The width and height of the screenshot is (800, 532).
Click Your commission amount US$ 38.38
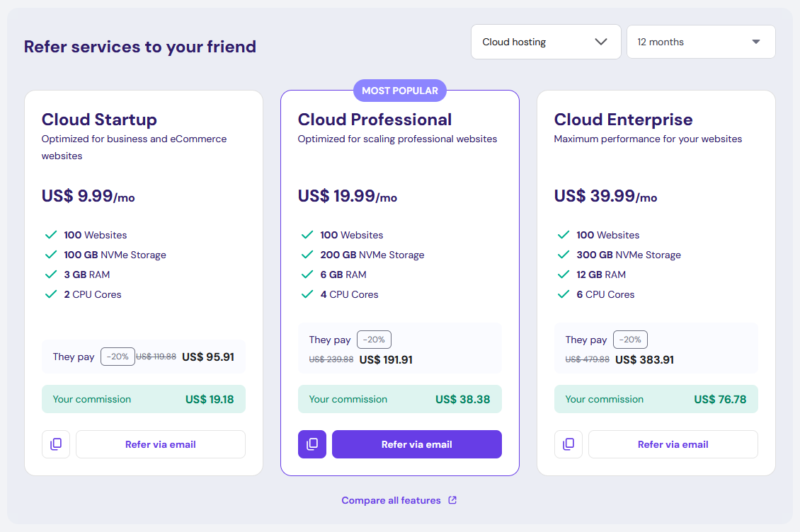click(x=464, y=399)
